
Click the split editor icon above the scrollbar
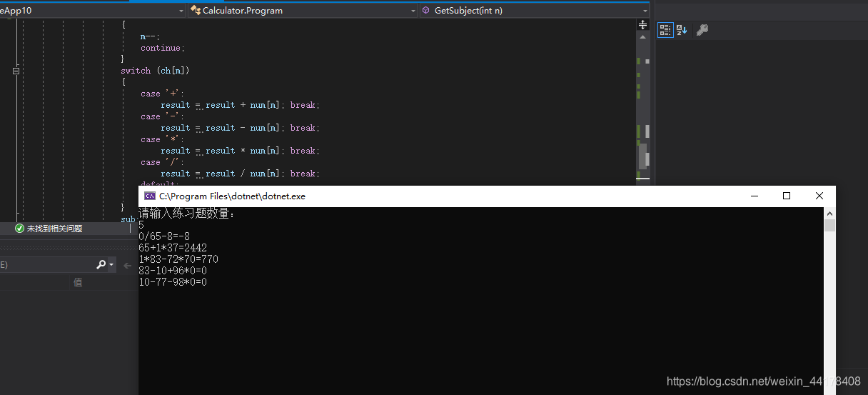[x=642, y=24]
